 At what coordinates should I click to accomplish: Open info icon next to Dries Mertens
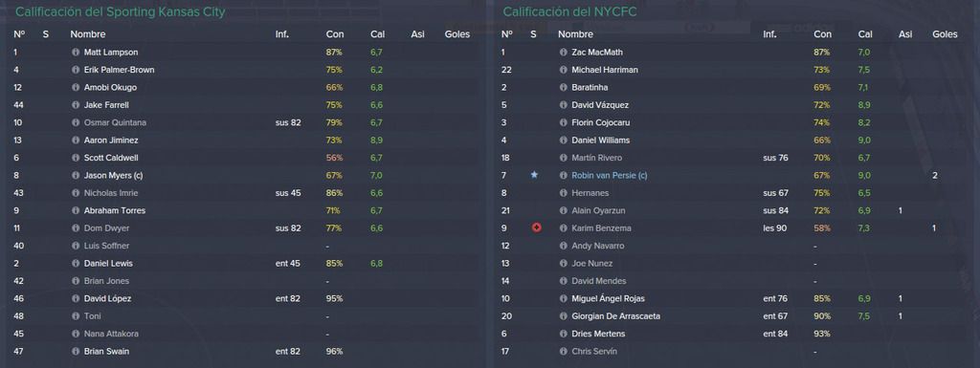(563, 334)
